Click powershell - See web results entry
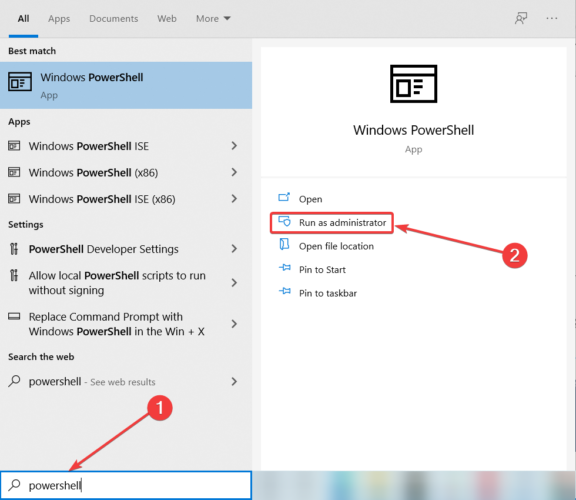The image size is (576, 500). (x=126, y=382)
